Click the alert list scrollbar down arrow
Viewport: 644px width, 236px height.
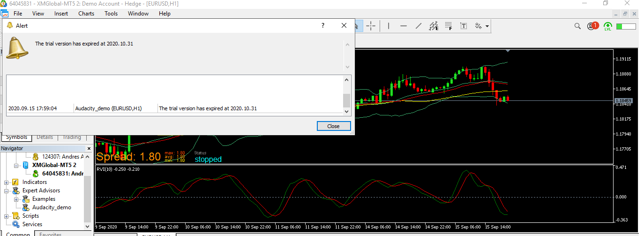347,111
